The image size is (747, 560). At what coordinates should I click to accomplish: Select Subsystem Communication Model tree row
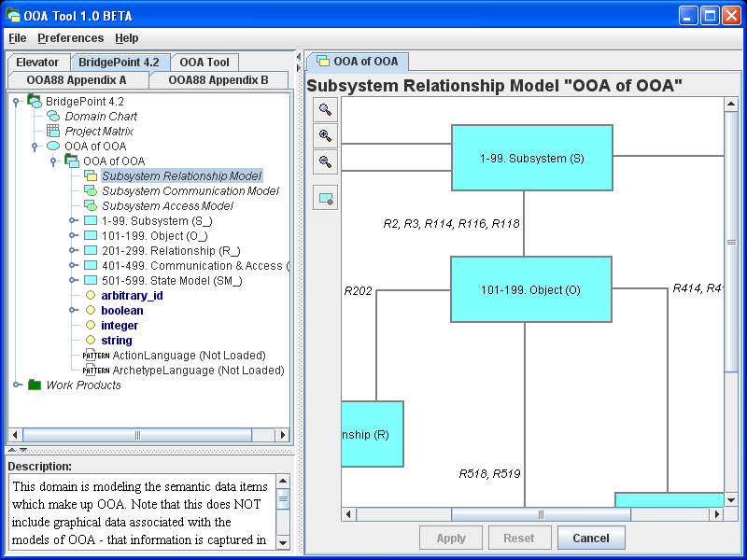point(190,191)
